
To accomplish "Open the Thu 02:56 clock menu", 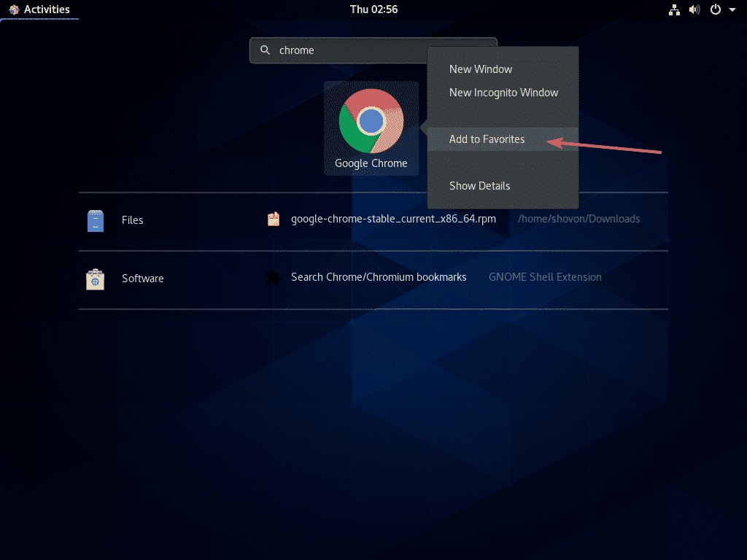I will point(374,9).
